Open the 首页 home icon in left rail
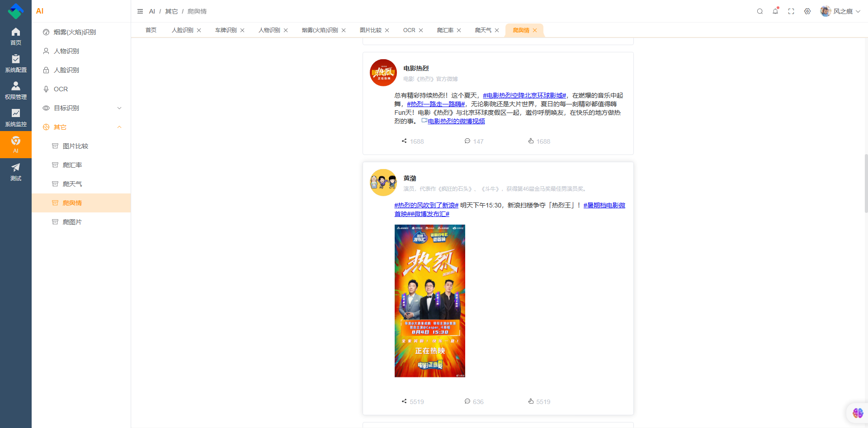This screenshot has height=428, width=868. click(x=16, y=36)
